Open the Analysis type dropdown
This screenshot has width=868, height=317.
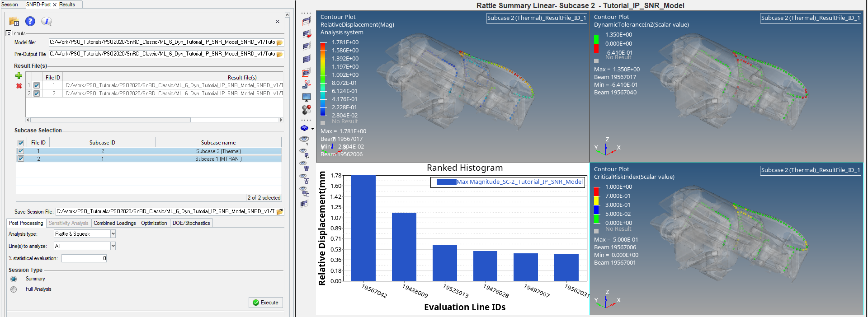pyautogui.click(x=113, y=233)
